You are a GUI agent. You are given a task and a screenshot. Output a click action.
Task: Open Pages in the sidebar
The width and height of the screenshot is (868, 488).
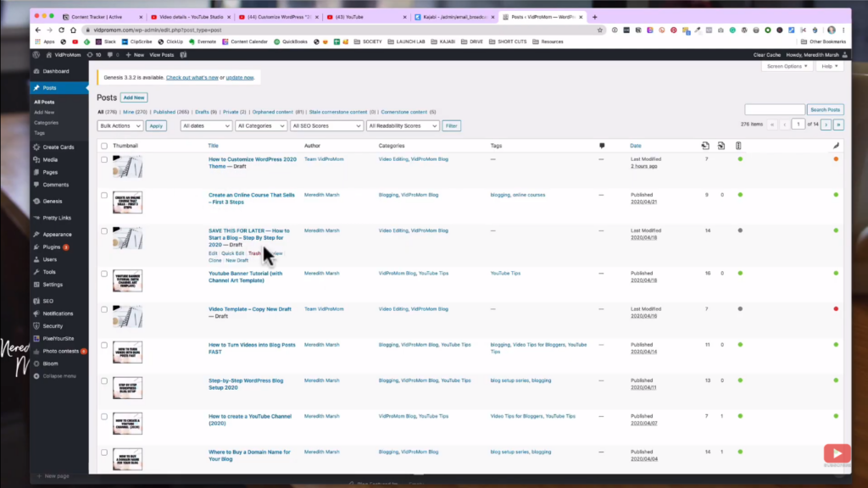[x=50, y=172]
